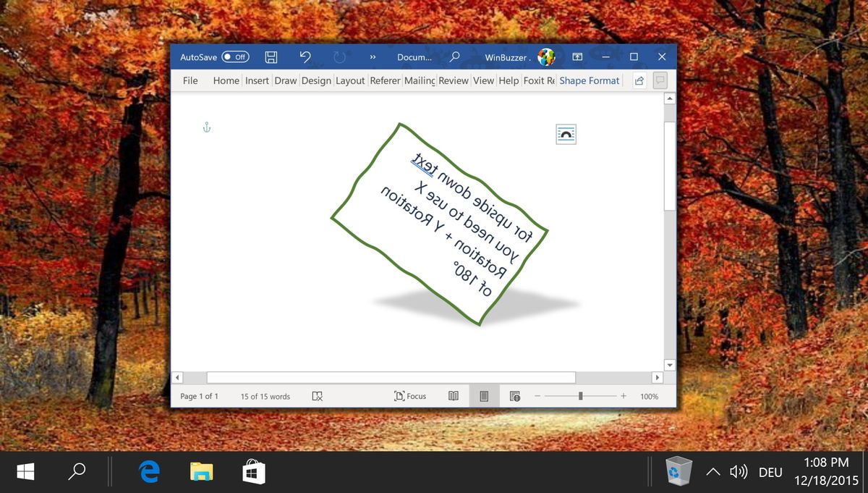Switch to Read Mode view icon

(x=453, y=396)
